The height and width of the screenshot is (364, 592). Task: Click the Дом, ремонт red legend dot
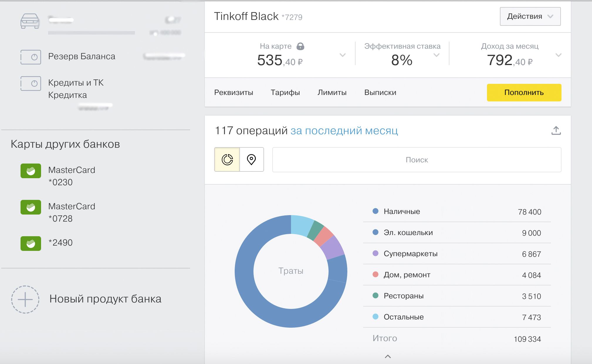pyautogui.click(x=375, y=274)
